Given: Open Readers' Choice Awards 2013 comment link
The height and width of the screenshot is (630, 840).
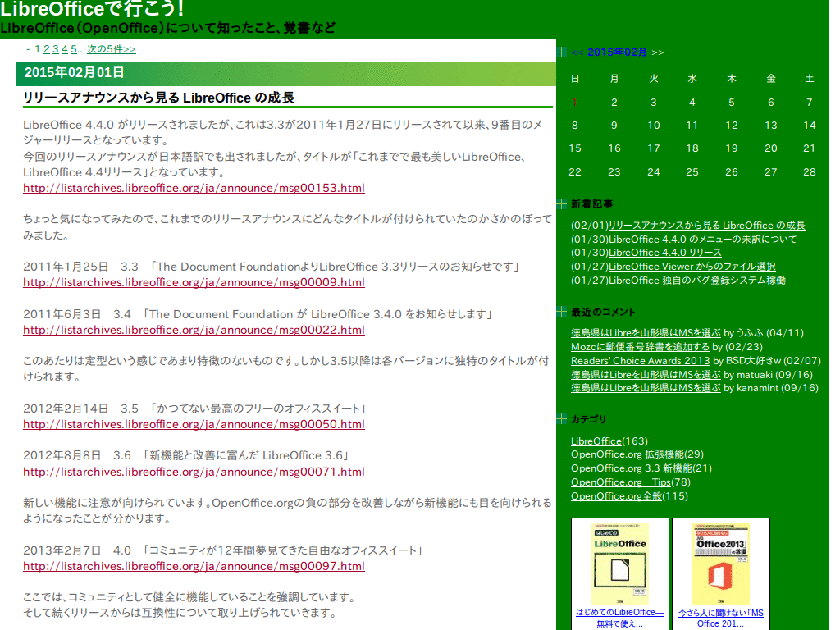Looking at the screenshot, I should [640, 361].
